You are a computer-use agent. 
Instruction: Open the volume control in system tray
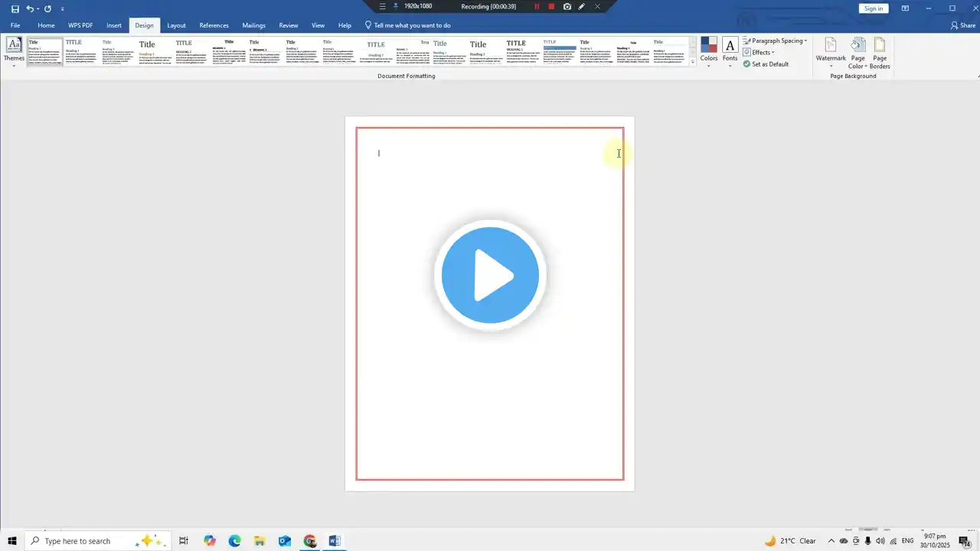pos(880,541)
